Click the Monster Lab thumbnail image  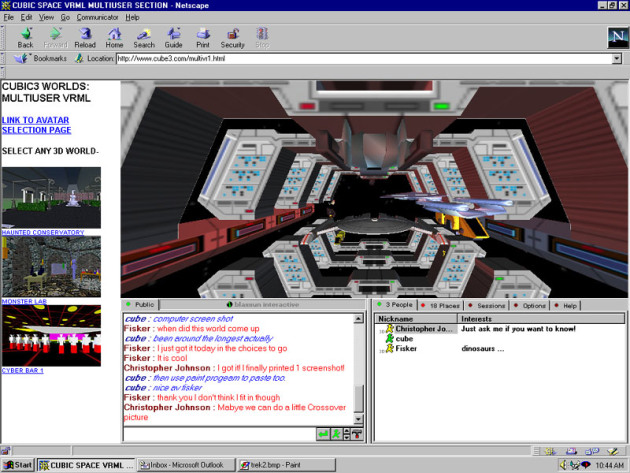point(51,267)
